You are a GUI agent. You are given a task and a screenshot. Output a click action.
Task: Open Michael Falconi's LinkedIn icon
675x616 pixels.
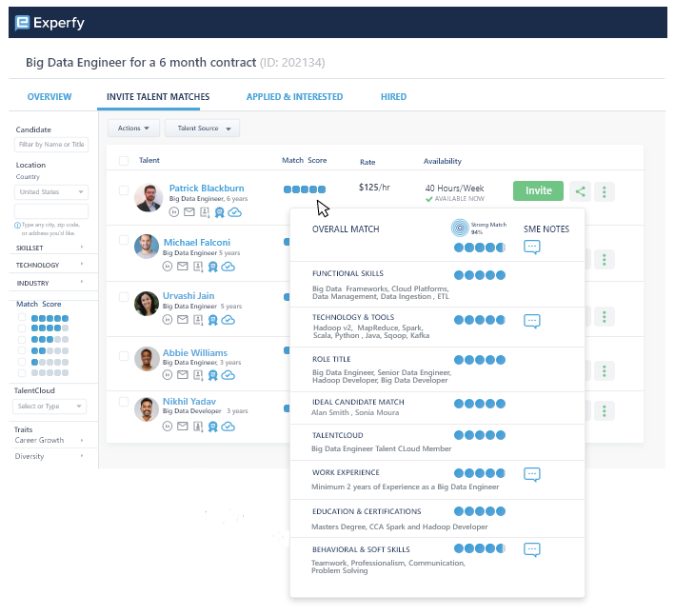point(168,266)
